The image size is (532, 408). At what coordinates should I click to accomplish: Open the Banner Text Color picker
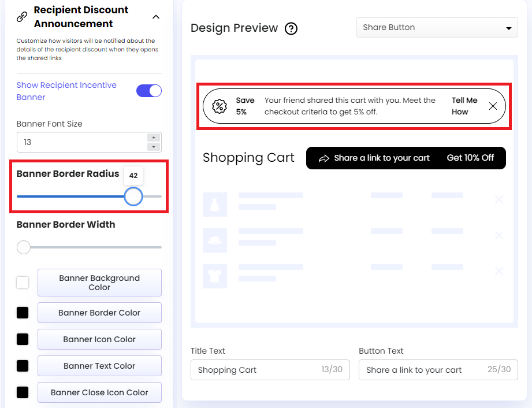click(99, 366)
